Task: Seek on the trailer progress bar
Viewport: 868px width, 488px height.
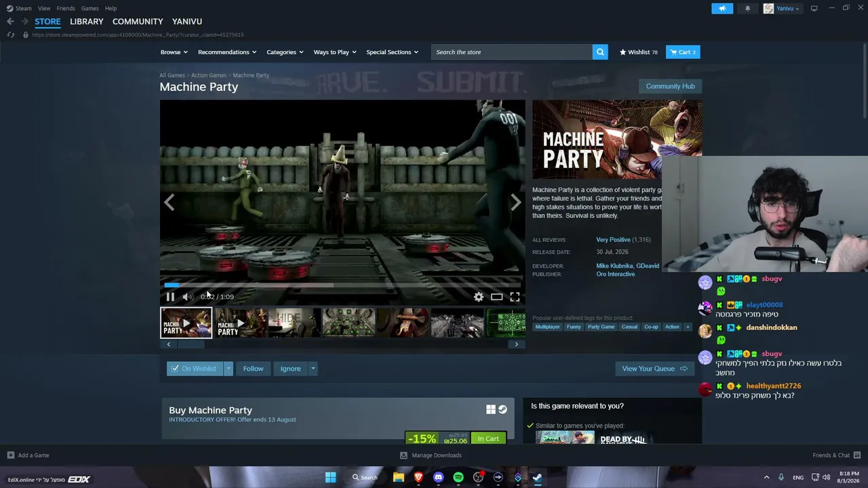Action: tap(342, 285)
